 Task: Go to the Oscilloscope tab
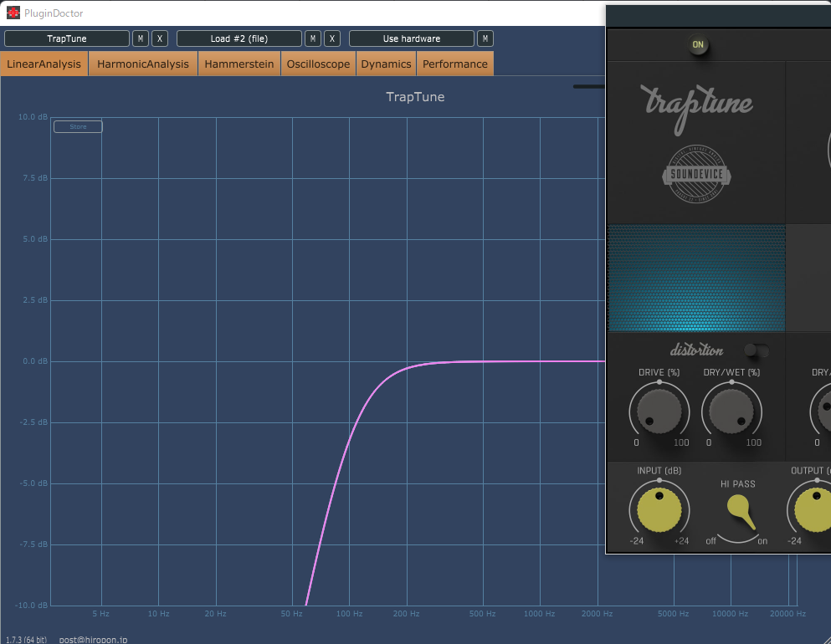pos(318,64)
